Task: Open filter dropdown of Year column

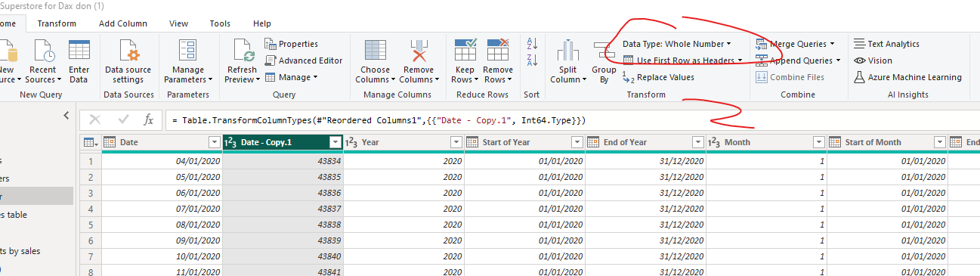Action: coord(456,142)
